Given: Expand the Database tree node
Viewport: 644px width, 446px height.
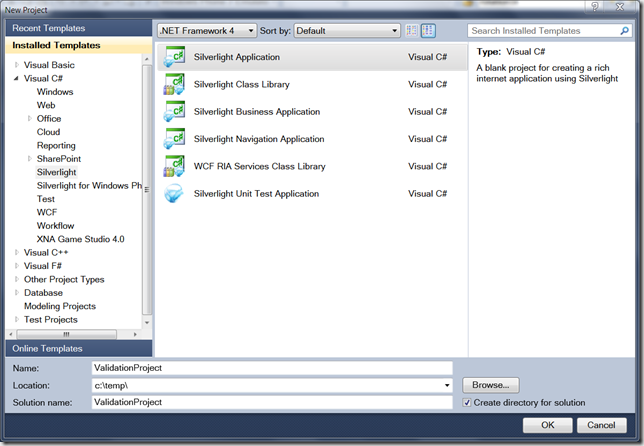Looking at the screenshot, I should 16,292.
